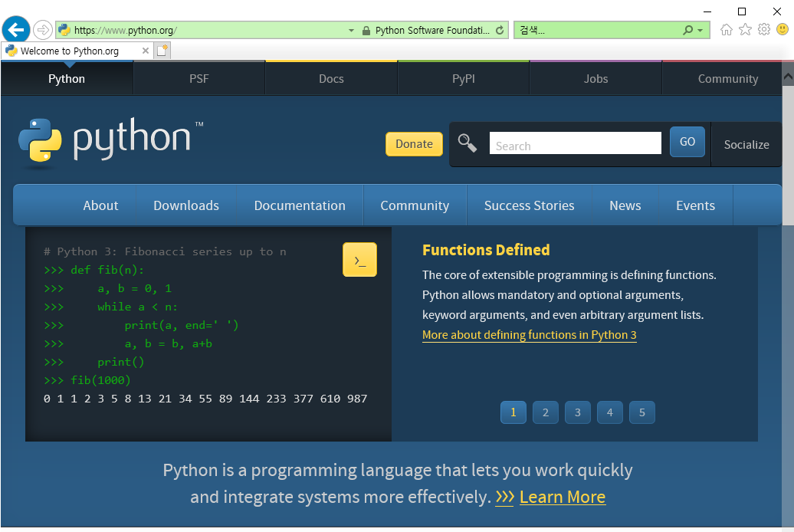Follow the Learn More link
The height and width of the screenshot is (532, 794).
click(x=563, y=497)
